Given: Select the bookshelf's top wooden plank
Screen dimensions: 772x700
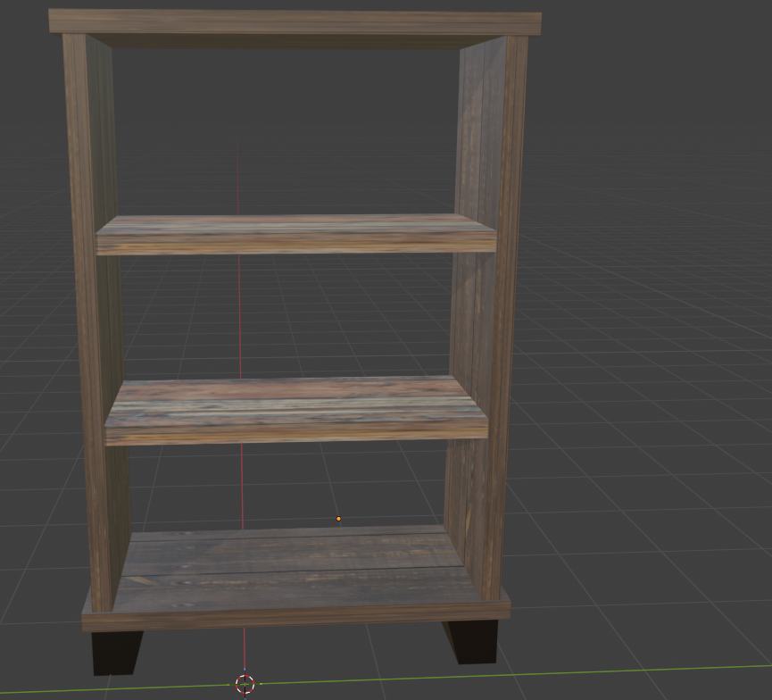Looking at the screenshot, I should pyautogui.click(x=295, y=22).
